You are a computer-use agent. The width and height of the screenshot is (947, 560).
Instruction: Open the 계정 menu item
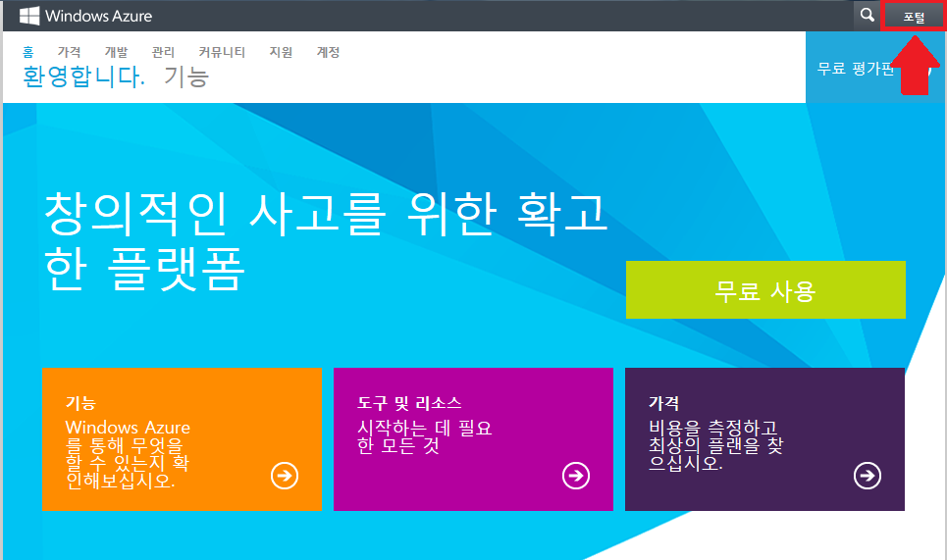tap(328, 53)
